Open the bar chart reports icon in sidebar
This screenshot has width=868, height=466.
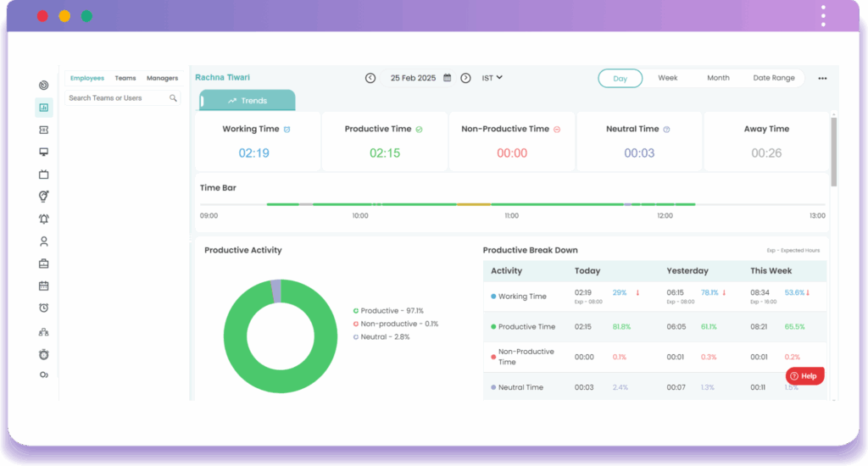click(43, 108)
